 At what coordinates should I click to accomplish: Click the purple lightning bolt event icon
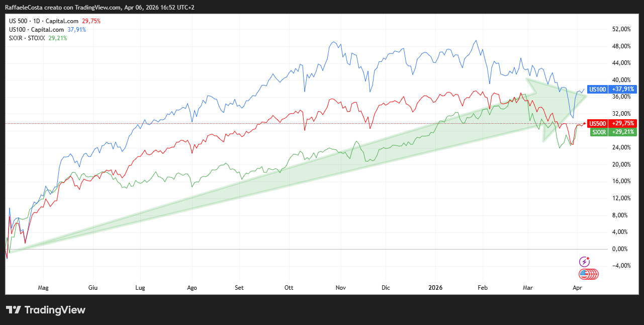pos(584,261)
